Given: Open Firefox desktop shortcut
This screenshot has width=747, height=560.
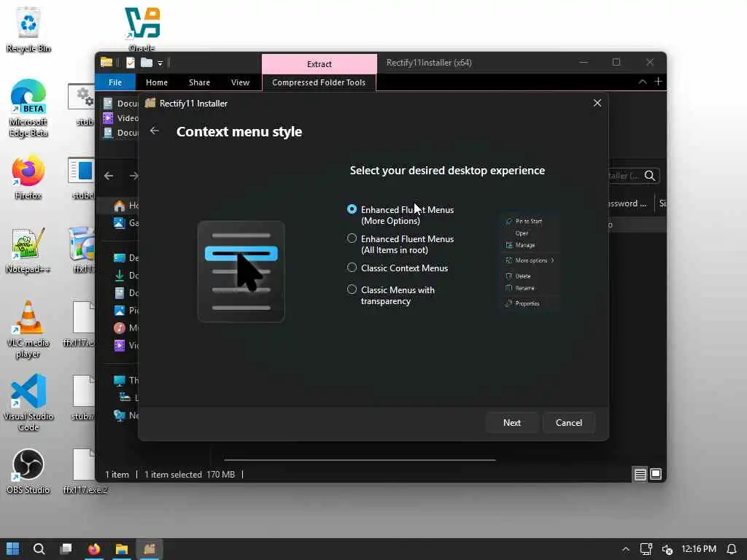Looking at the screenshot, I should tap(28, 176).
